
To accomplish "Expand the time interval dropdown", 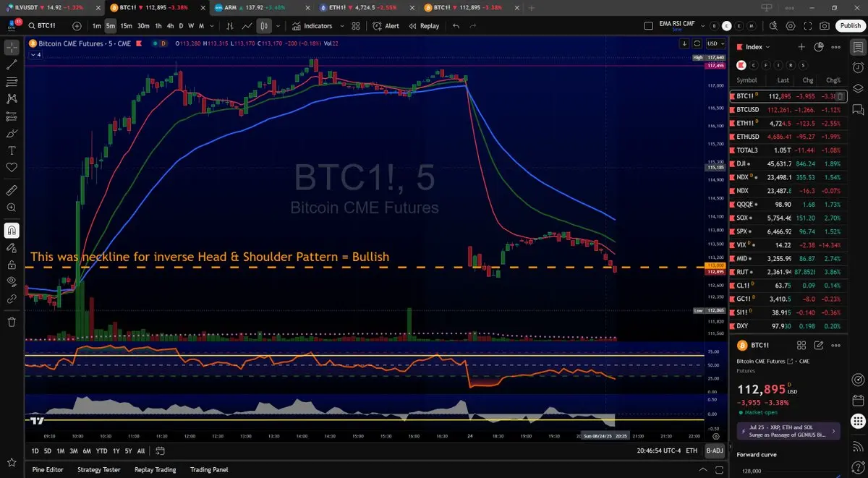I will click(x=211, y=26).
